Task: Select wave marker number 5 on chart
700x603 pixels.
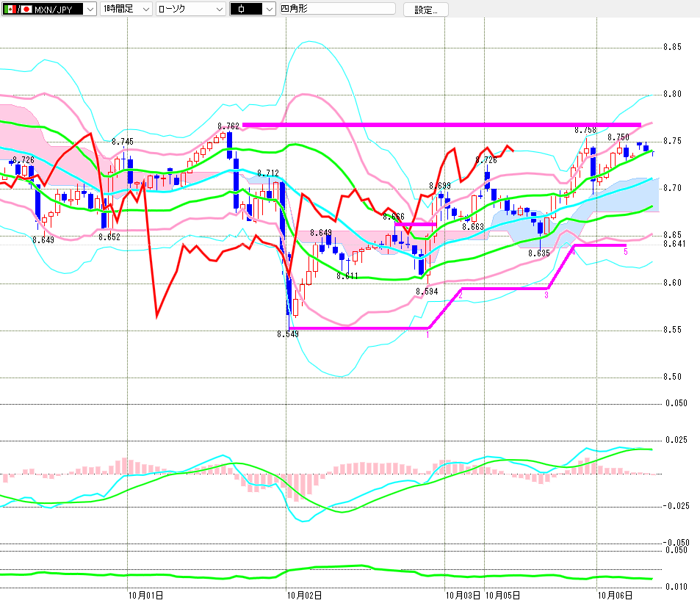Action: pos(626,252)
